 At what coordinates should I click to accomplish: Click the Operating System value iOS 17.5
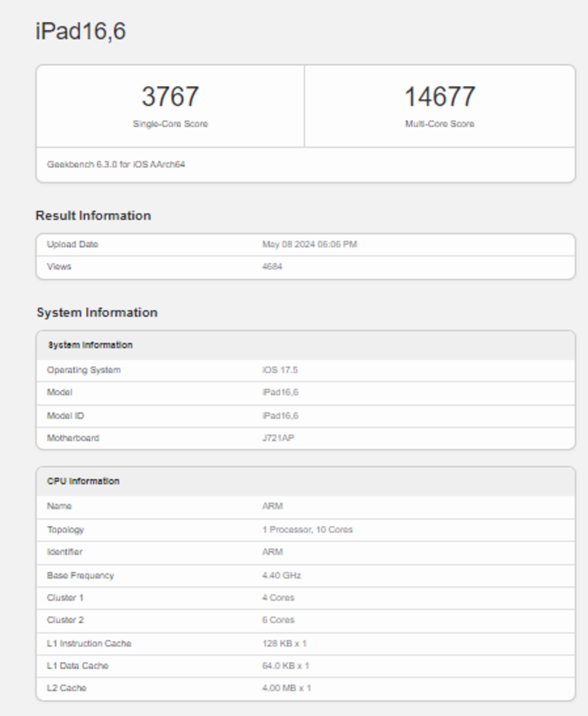280,370
